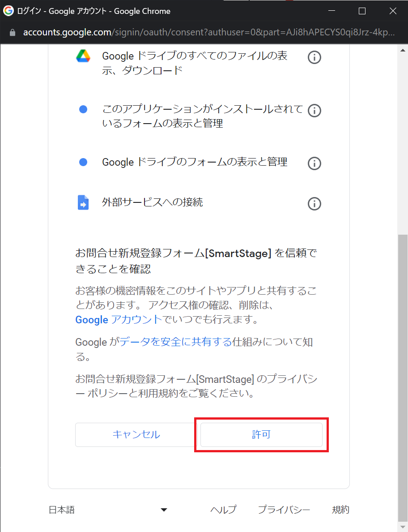The height and width of the screenshot is (532, 408).
Task: Click the lock icon in address bar
Action: [x=13, y=33]
